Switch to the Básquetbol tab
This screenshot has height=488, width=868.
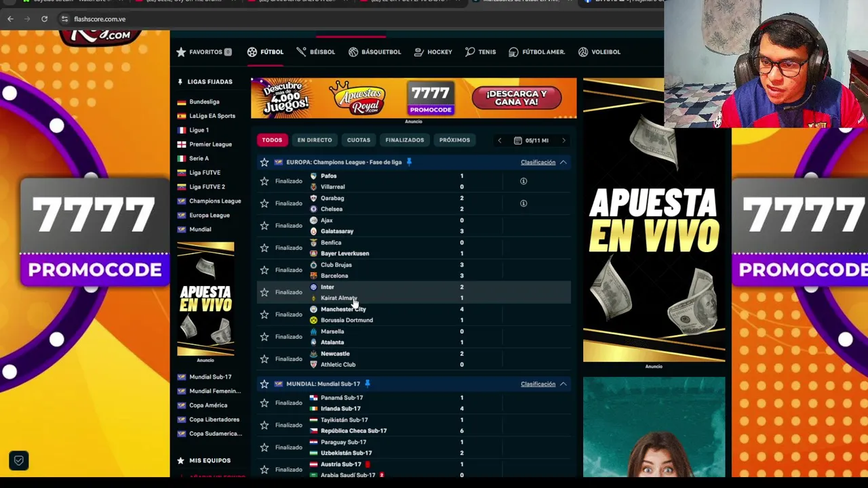pos(374,52)
